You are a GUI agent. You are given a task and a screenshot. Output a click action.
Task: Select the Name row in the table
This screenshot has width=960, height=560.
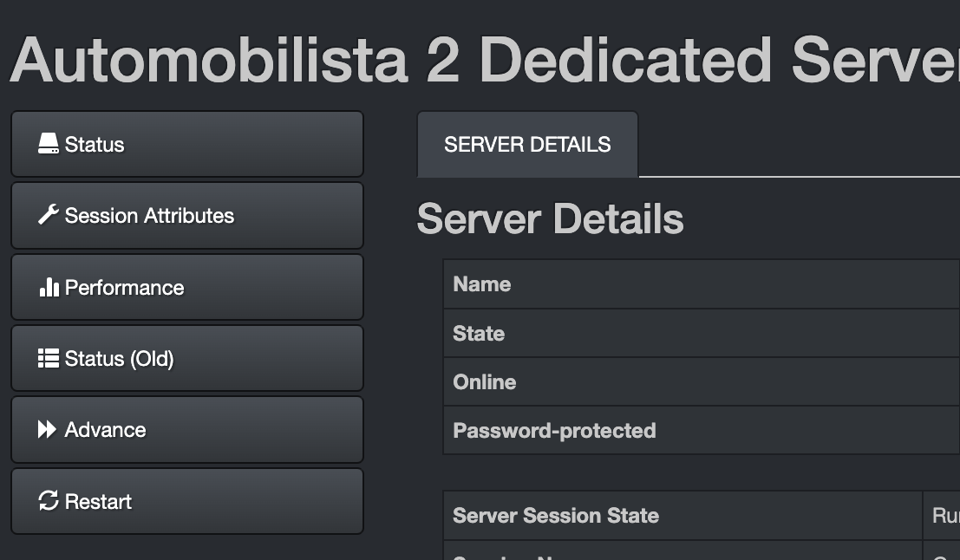(x=482, y=284)
